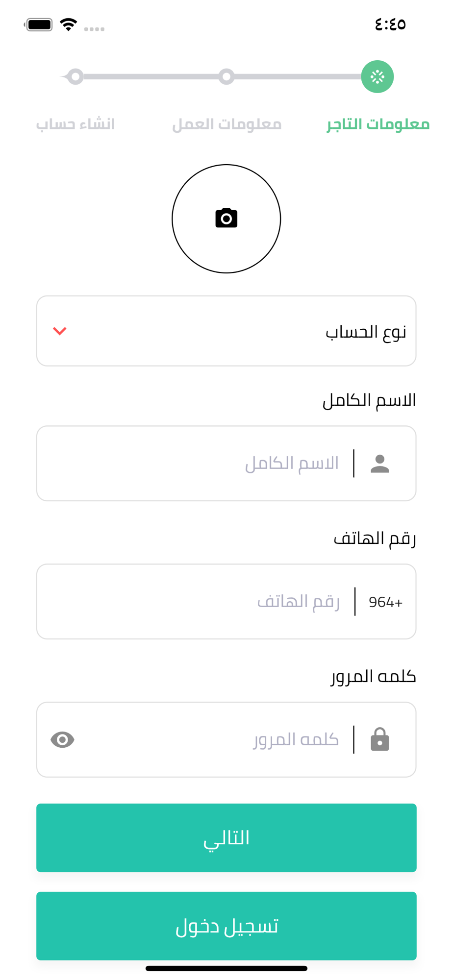
Task: Open the نوع الحساب account type selector
Action: (226, 331)
